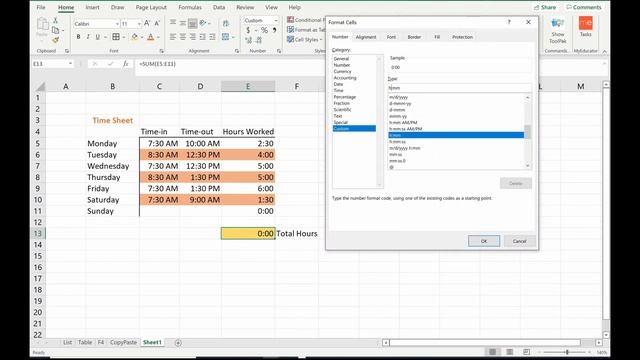This screenshot has height=360, width=640.
Task: Switch to Alignment tab in Format Cells
Action: [x=366, y=37]
